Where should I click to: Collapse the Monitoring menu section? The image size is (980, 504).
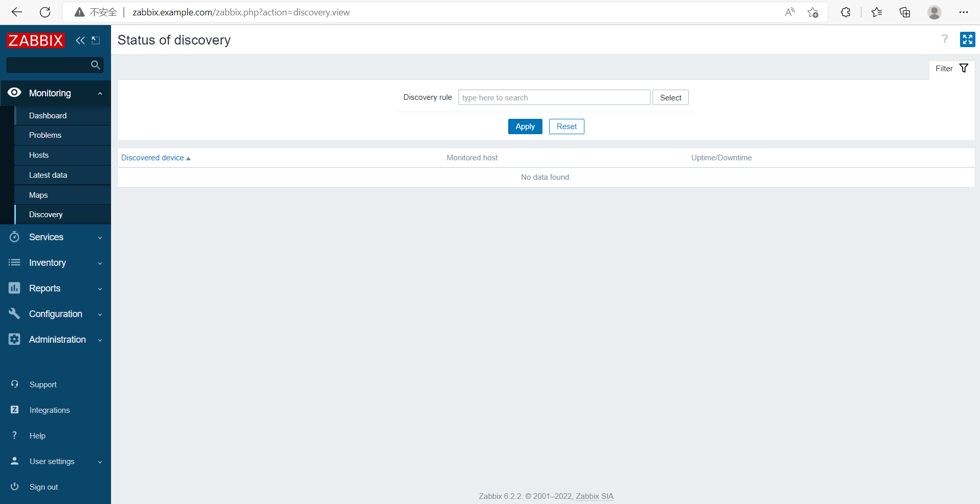[100, 93]
